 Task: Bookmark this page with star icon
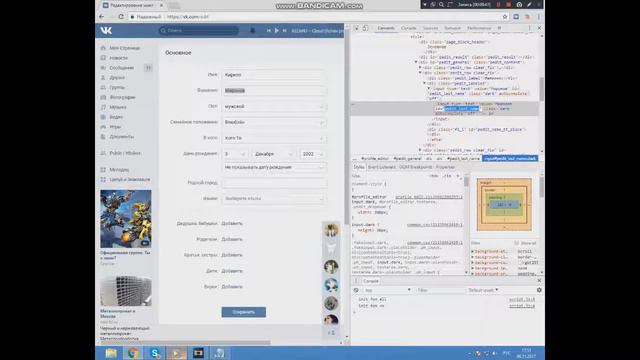[x=505, y=17]
